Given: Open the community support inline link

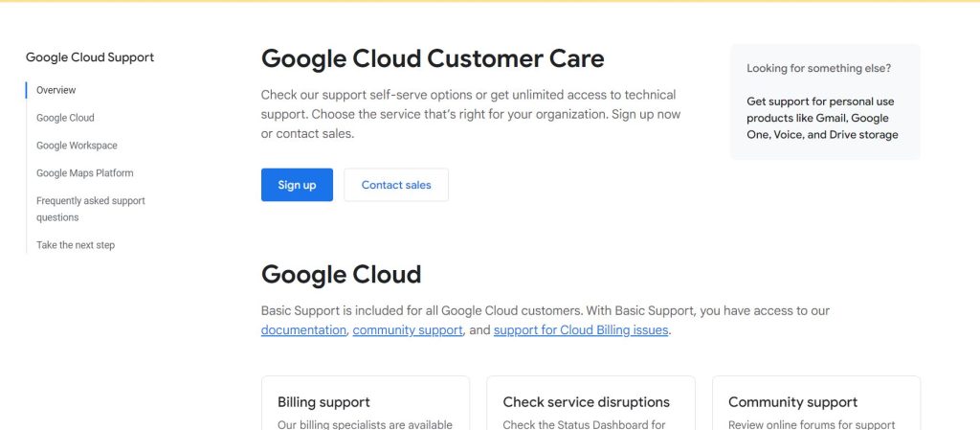Looking at the screenshot, I should pyautogui.click(x=408, y=330).
